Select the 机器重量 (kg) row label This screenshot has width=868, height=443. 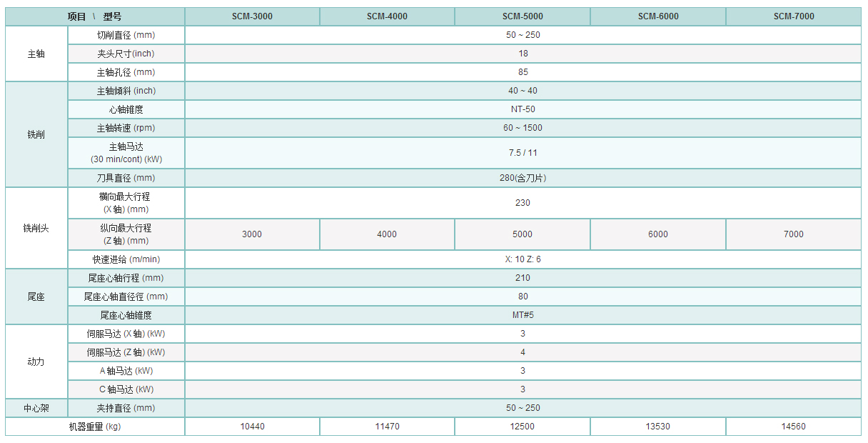(x=95, y=427)
